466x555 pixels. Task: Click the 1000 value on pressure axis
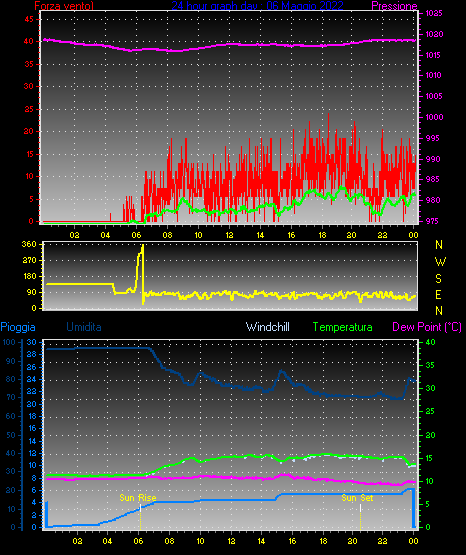click(x=434, y=117)
